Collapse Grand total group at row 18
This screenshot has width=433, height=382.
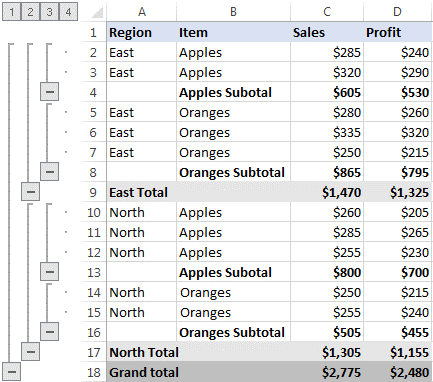[11, 372]
